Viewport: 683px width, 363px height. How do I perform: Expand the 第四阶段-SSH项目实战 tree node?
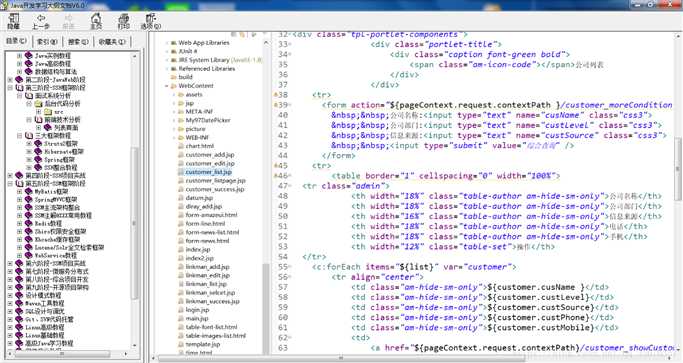[10, 175]
